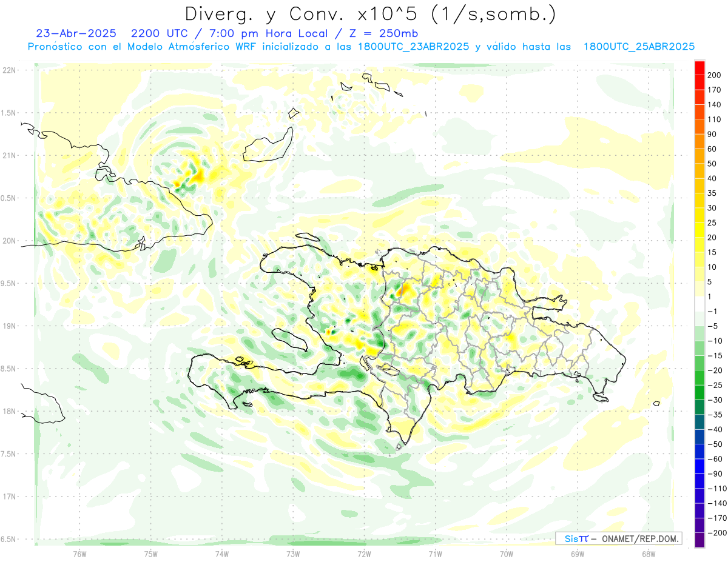Click the '6.5N' latitude label
Screen dimensions: 728x562
click(x=9, y=539)
